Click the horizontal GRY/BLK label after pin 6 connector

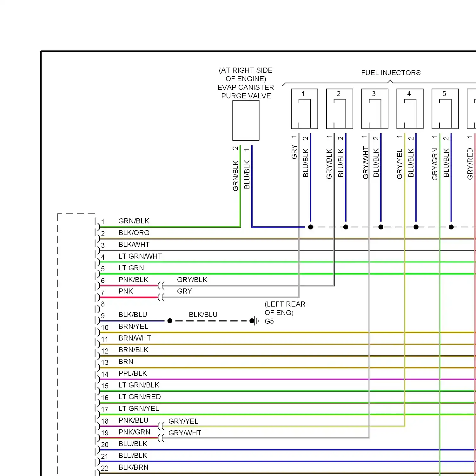coord(192,280)
